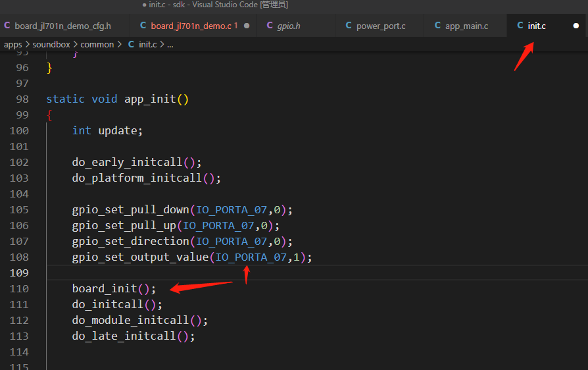Click C icon in breadcrumb before init.c
This screenshot has height=370, width=588.
pos(132,44)
